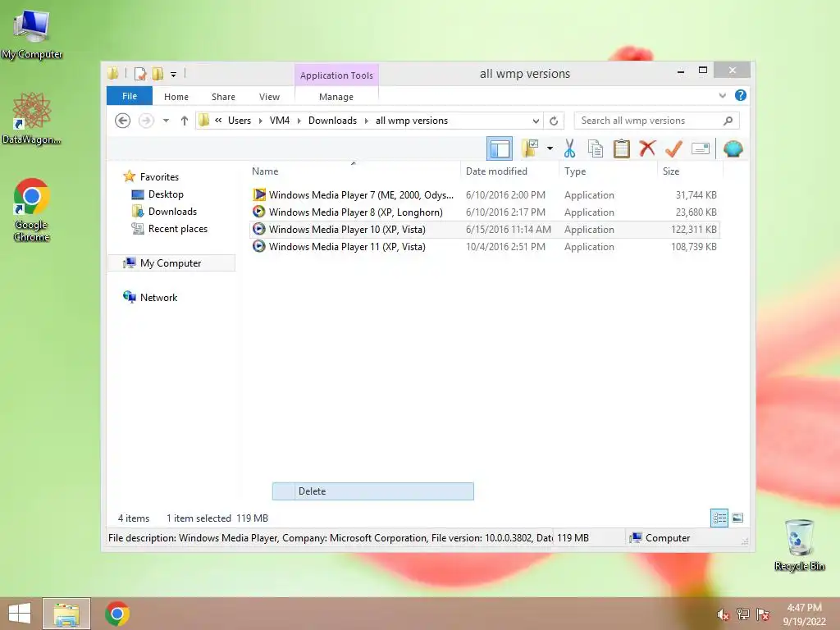Expand the arrow after VM4 in breadcrumb
Screen dimensions: 840x630
[299, 121]
